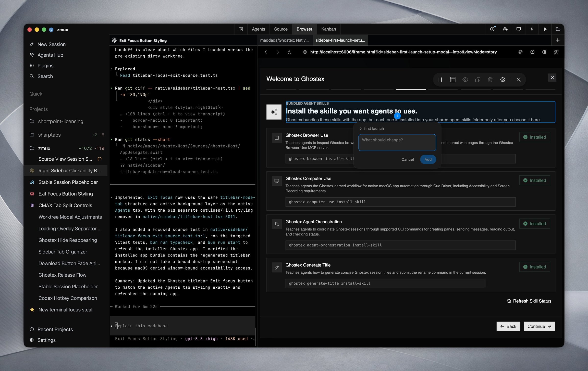Open browser dev tools wrench icon

pyautogui.click(x=556, y=52)
